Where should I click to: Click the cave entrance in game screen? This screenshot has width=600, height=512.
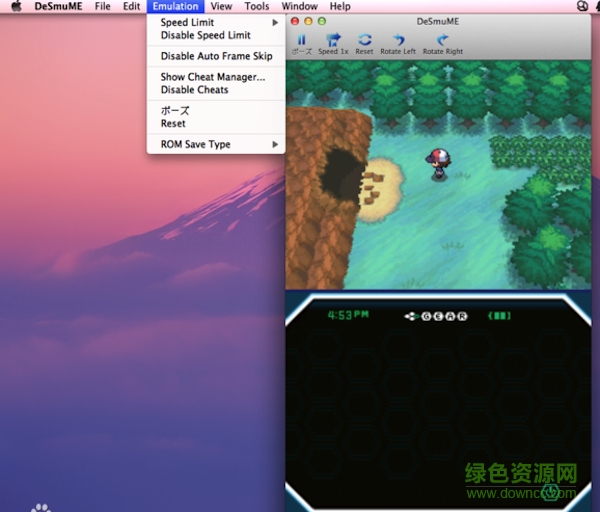point(341,174)
